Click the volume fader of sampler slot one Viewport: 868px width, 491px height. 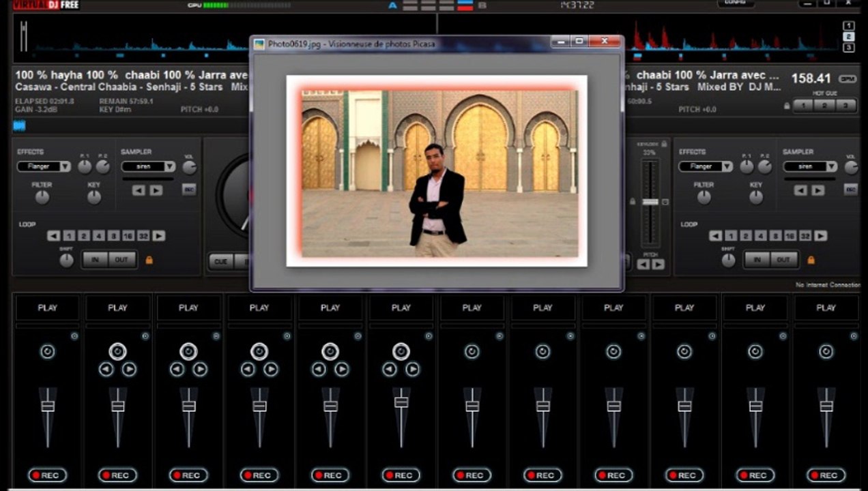coord(47,406)
